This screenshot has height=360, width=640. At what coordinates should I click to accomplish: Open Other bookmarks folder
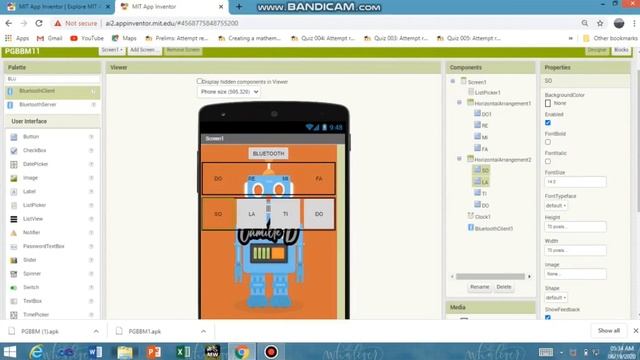tap(610, 38)
